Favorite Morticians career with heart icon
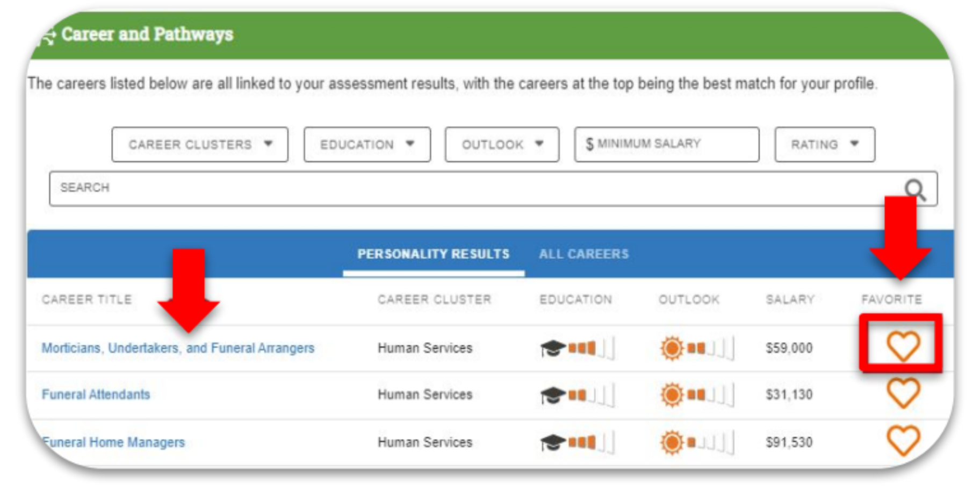Image resolution: width=980 pixels, height=498 pixels. [903, 346]
